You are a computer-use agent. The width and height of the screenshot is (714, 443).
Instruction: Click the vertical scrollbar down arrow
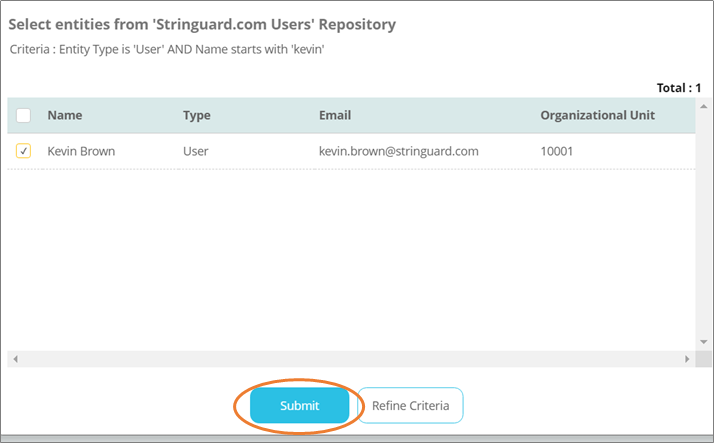tap(704, 342)
